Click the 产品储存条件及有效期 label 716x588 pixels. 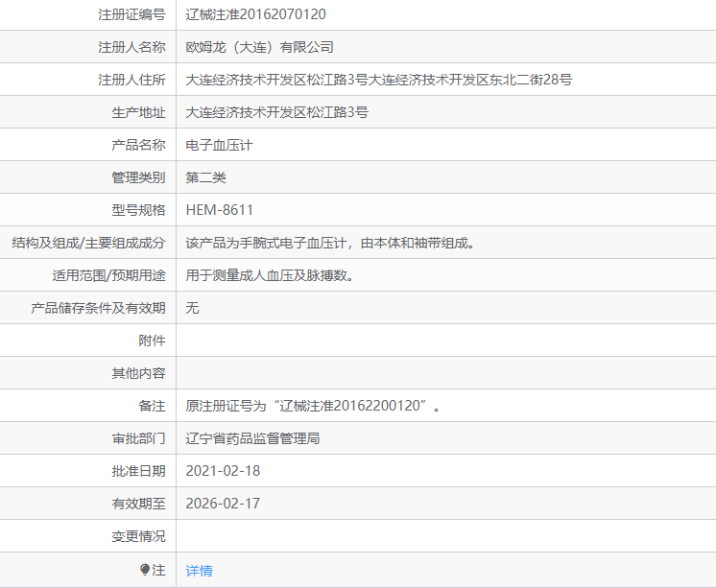pos(98,308)
